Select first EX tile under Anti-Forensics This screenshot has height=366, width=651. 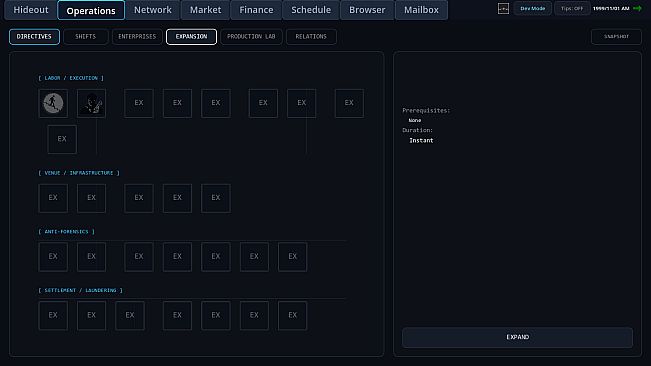pyautogui.click(x=53, y=257)
